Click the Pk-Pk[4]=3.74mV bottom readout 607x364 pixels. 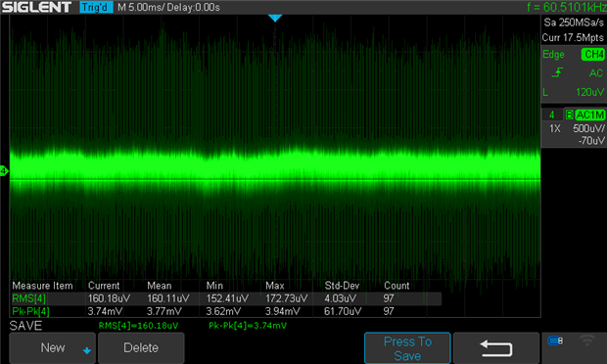point(248,326)
